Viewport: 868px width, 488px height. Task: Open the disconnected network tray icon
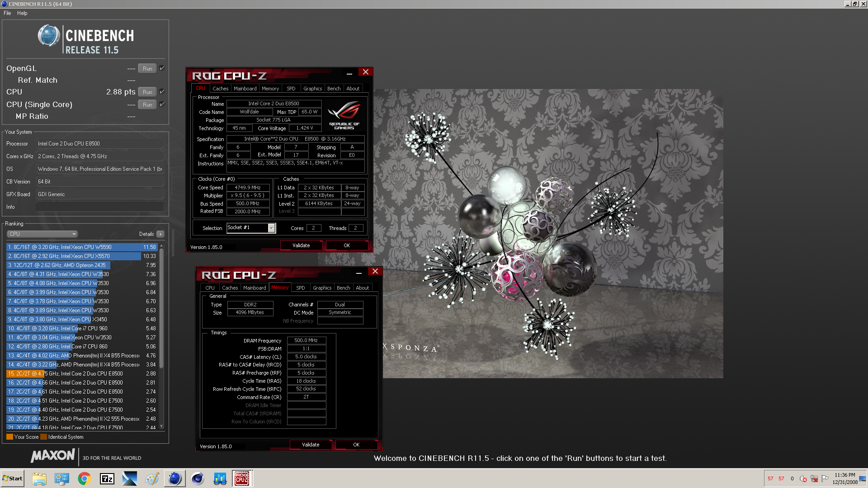[814, 479]
